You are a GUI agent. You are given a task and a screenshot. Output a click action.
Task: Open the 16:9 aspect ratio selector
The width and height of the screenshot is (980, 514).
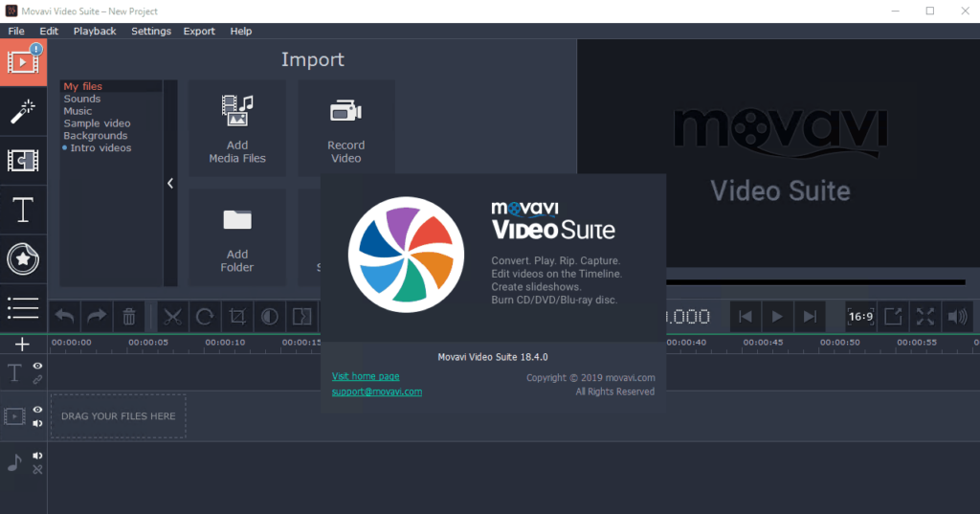(x=860, y=317)
